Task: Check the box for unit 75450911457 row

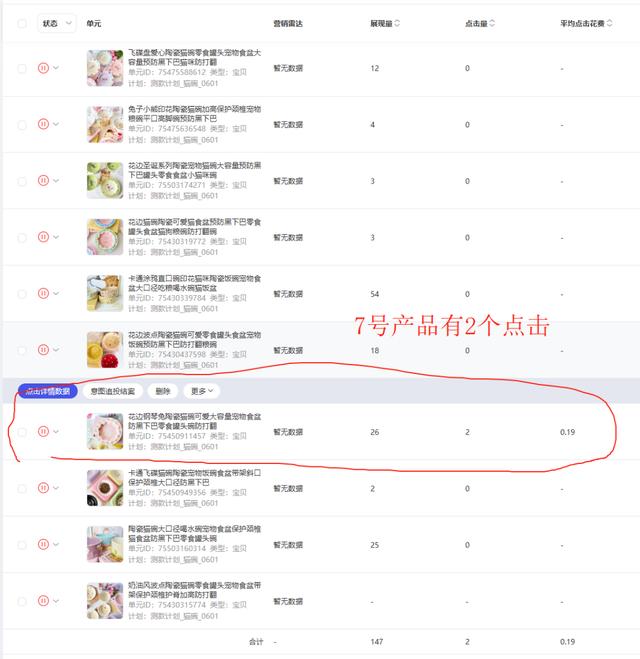Action: pyautogui.click(x=22, y=432)
